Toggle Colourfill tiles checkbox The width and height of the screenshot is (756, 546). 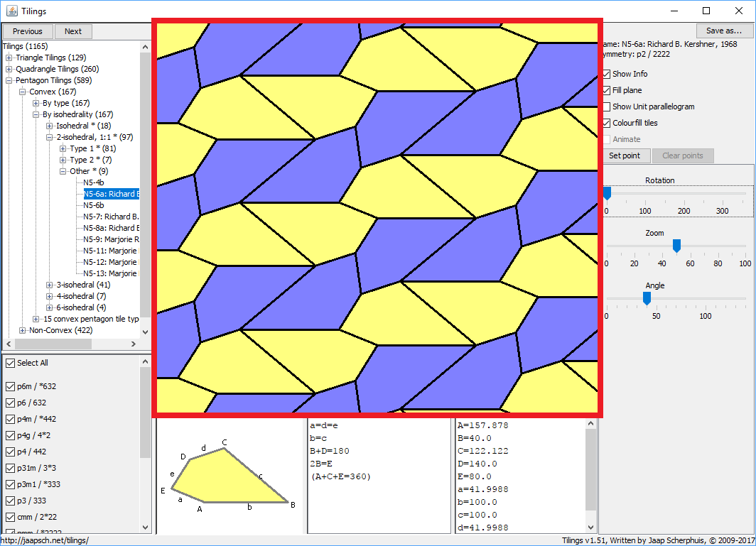(607, 124)
